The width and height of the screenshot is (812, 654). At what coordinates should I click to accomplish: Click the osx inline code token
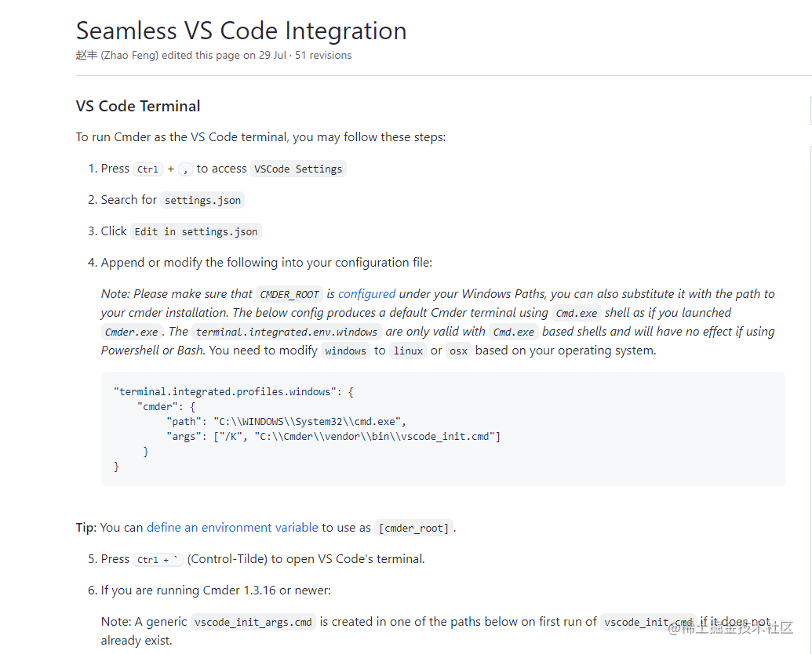pos(458,351)
